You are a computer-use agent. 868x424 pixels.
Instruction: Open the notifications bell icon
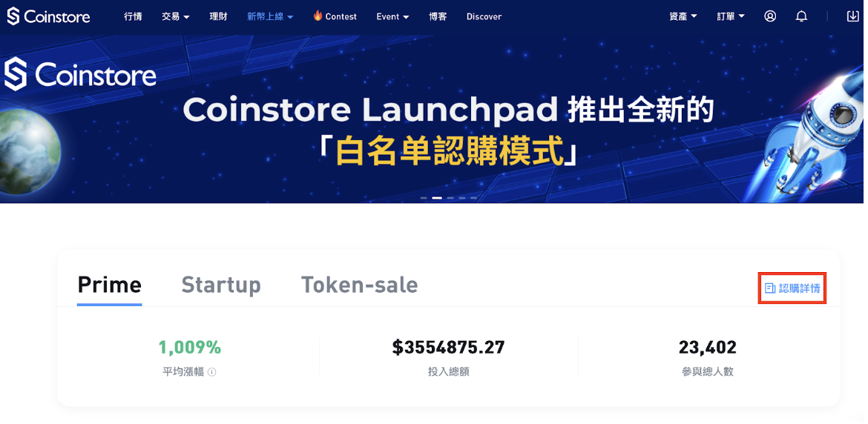[x=801, y=16]
